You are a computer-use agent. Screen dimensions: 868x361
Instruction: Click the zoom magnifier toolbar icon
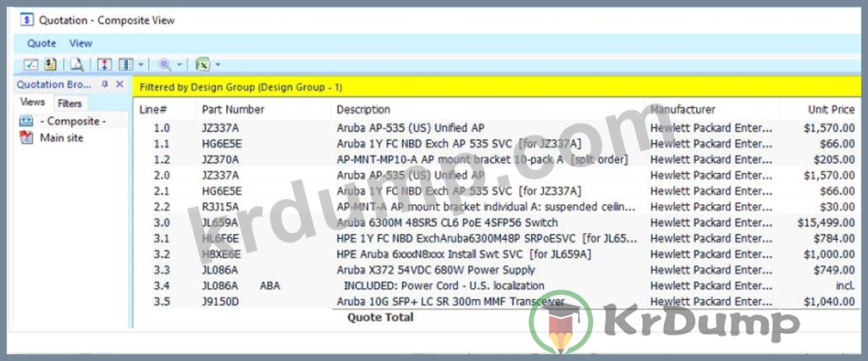[x=164, y=64]
